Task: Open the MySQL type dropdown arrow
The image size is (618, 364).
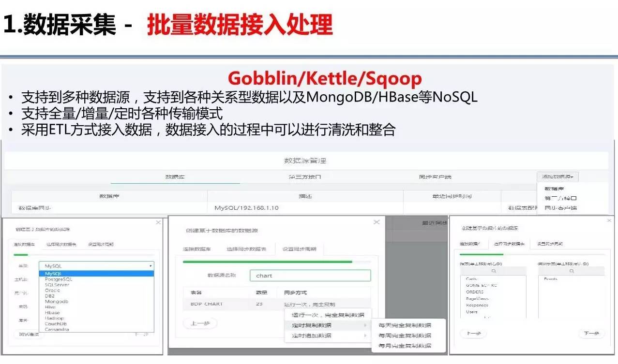Action: (x=151, y=266)
